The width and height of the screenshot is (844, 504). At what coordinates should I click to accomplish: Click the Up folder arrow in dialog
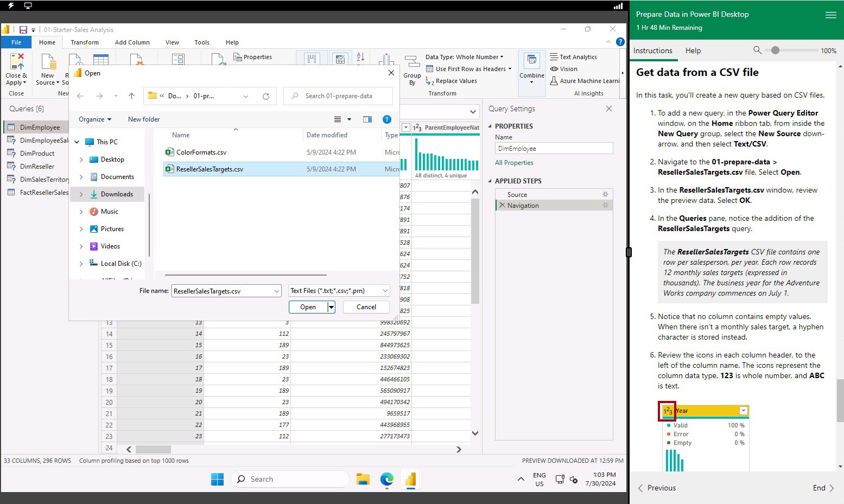pyautogui.click(x=131, y=96)
